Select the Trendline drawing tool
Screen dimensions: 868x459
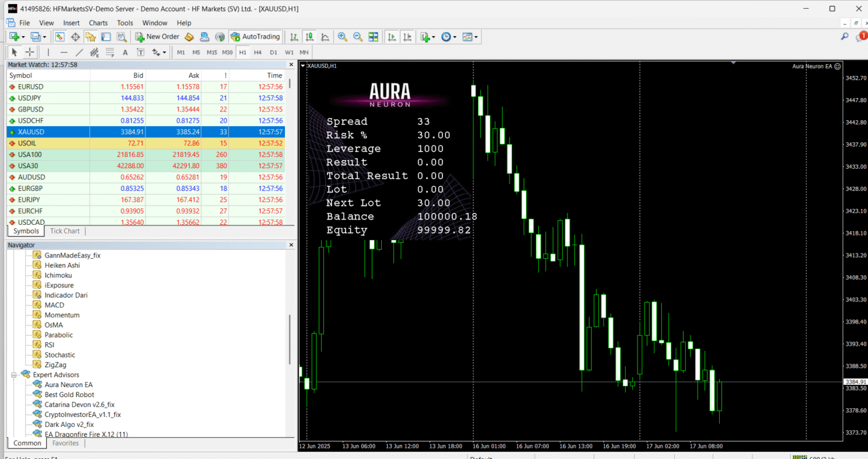click(79, 52)
